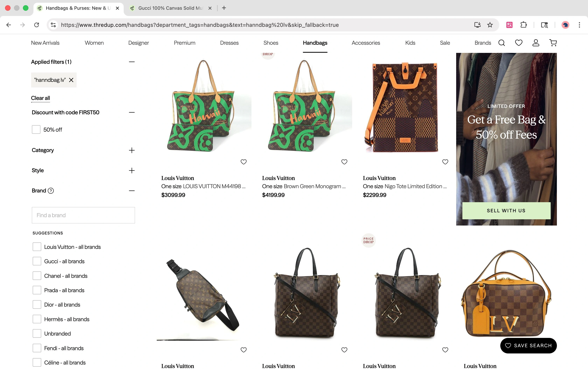Open the account profile icon

tap(536, 43)
